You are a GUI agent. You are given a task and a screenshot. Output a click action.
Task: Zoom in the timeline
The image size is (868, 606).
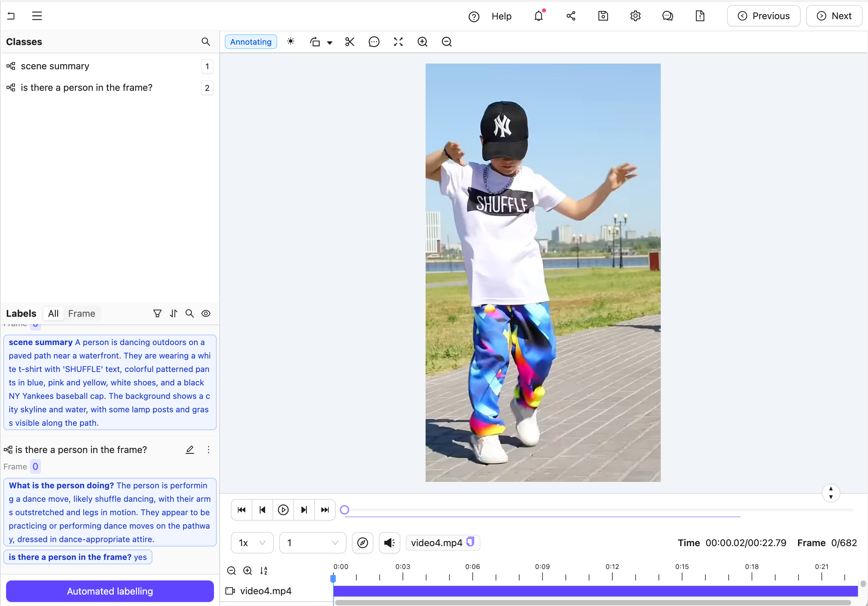[x=248, y=570]
